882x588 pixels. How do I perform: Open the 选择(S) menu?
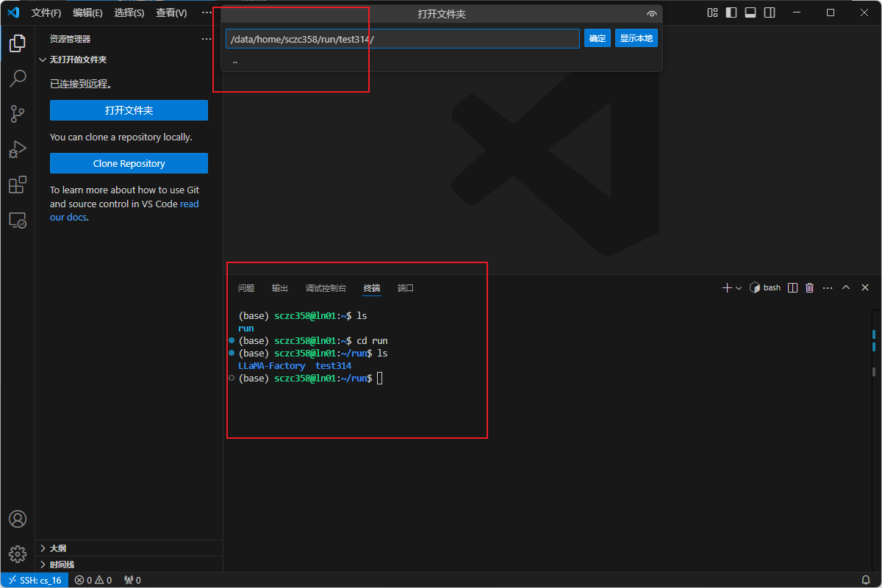[129, 12]
